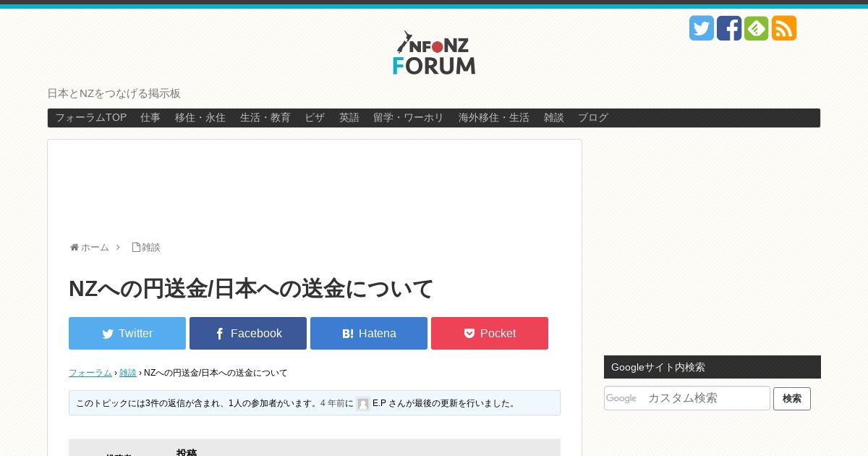Open the Feedly icon in header
The image size is (868, 456).
click(756, 28)
